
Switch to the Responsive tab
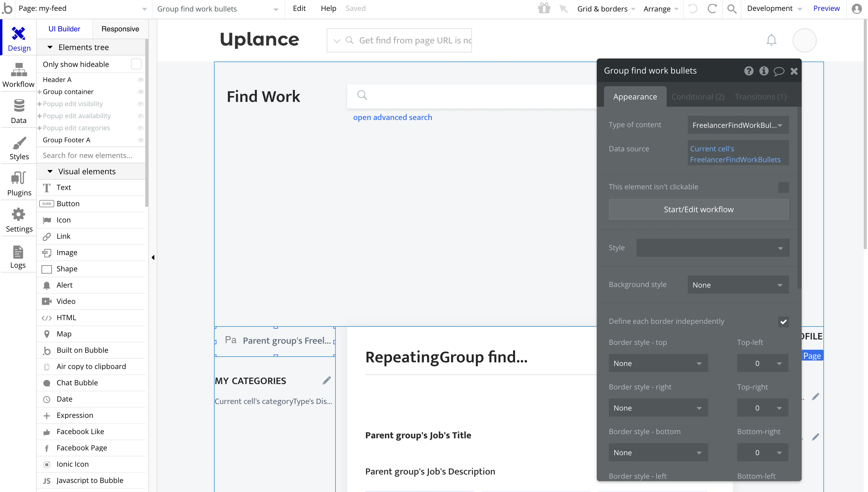(x=120, y=29)
